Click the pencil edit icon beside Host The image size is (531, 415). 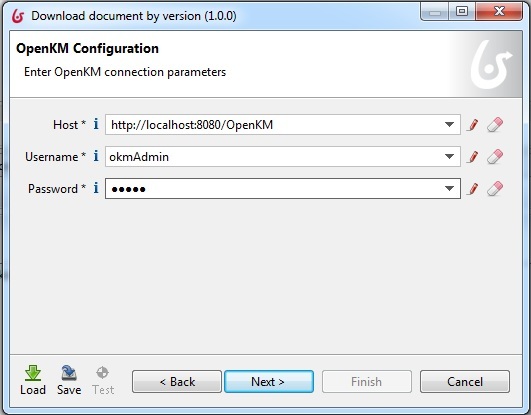[473, 125]
